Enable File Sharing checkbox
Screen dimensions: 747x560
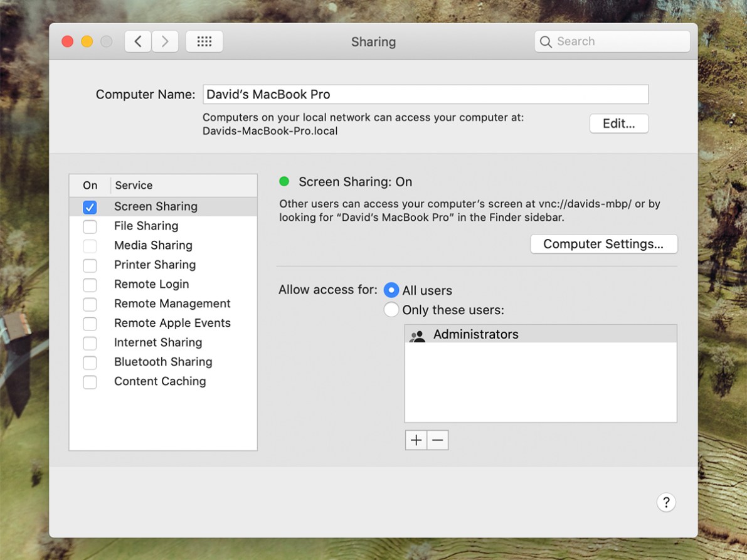point(90,226)
